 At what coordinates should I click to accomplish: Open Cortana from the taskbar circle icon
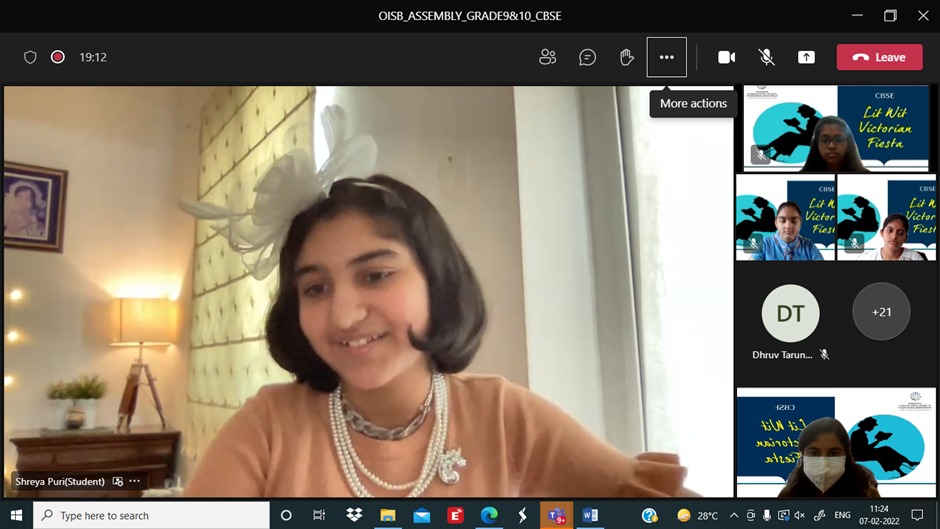286,515
